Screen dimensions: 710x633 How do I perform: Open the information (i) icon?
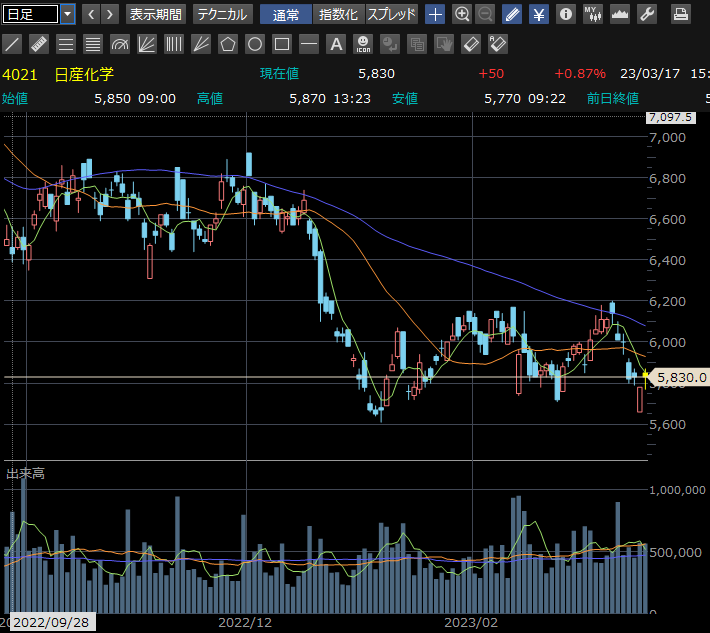(566, 14)
